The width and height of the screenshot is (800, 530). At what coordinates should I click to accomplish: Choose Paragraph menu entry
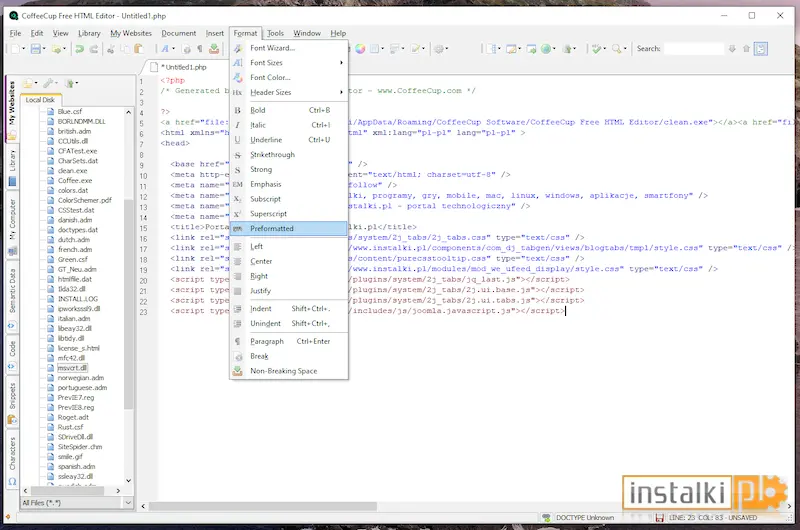point(289,341)
